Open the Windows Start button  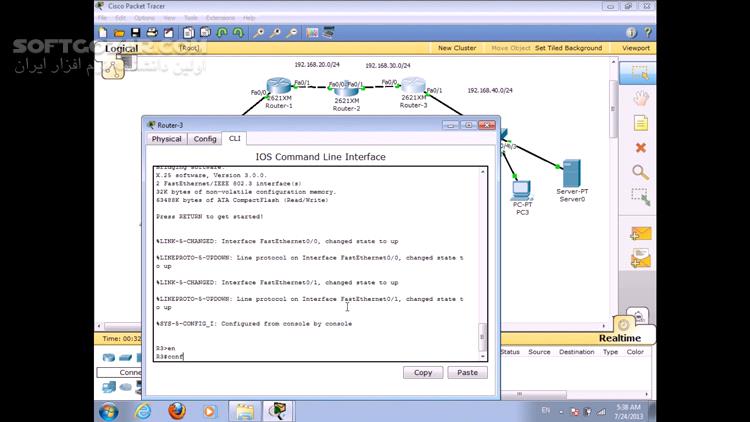pyautogui.click(x=109, y=411)
